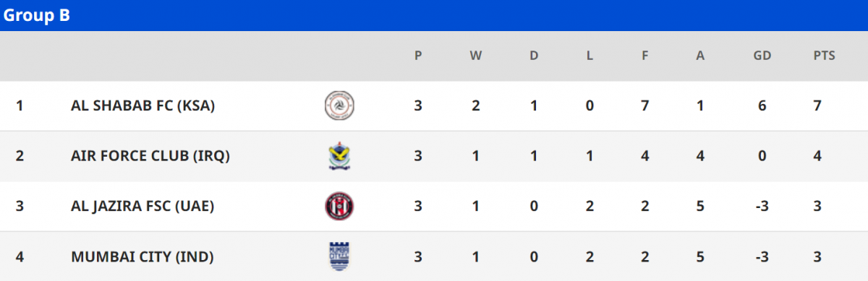Click the Al Shabab FC club crest
This screenshot has height=281, width=868.
pyautogui.click(x=339, y=105)
